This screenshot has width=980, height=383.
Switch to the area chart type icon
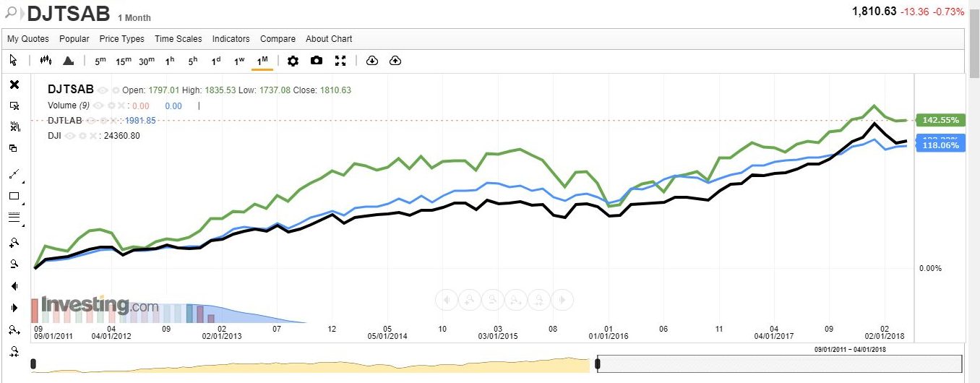pos(68,61)
